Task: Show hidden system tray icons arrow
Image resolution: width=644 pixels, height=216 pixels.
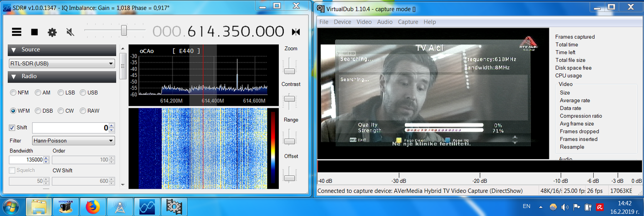Action: [541, 206]
